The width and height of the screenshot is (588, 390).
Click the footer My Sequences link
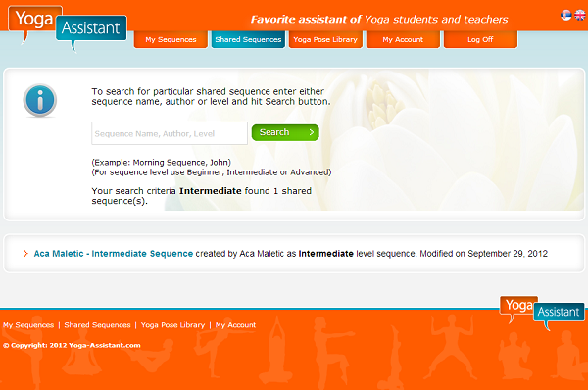click(28, 325)
